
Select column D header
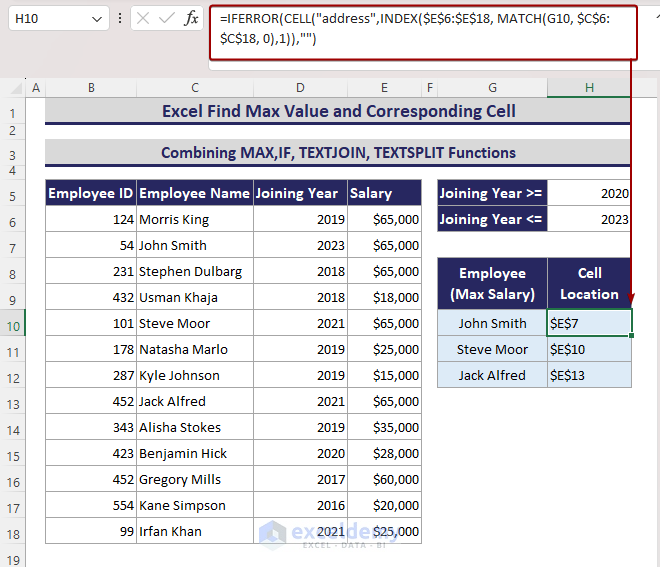(299, 88)
